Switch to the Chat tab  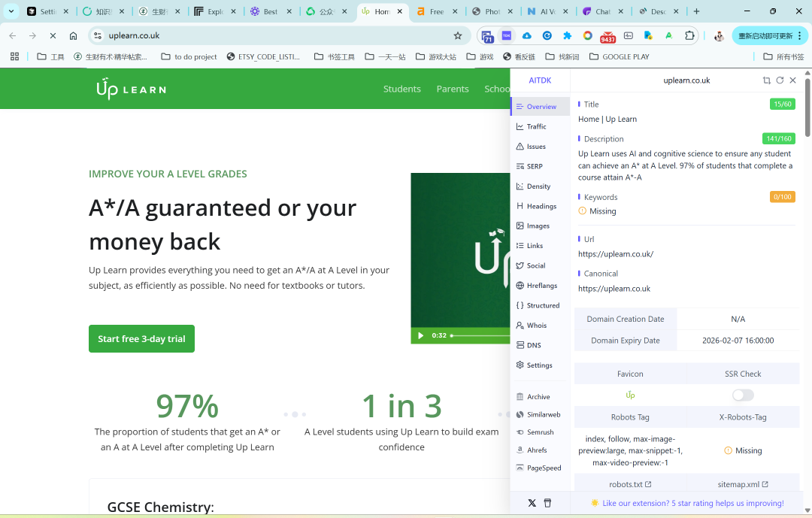click(x=603, y=11)
